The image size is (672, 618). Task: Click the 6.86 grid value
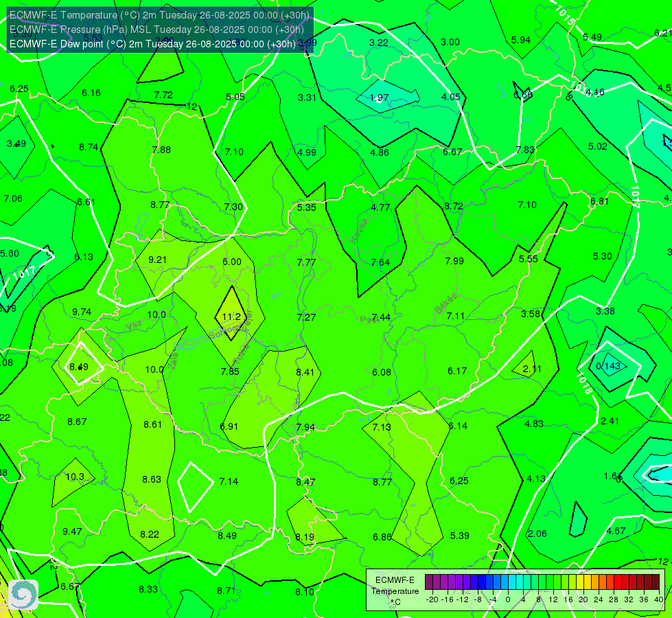point(382,536)
